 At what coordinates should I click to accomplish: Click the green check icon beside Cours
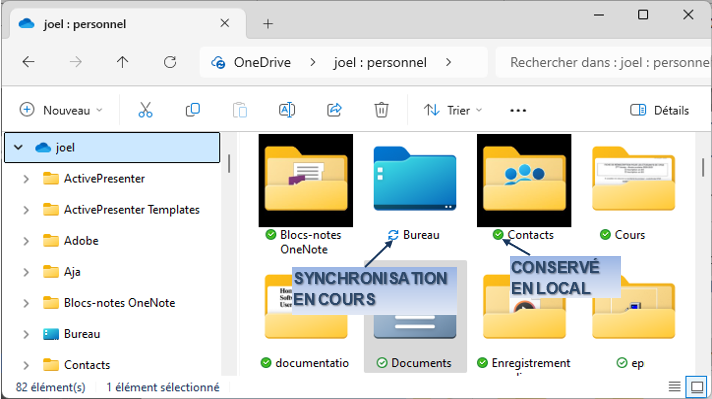[605, 235]
